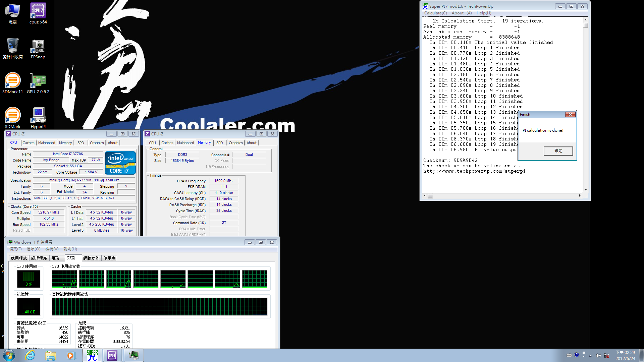Viewport: 644px width, 362px height.
Task: Open Help(H) menu in Super PI
Action: 484,13
